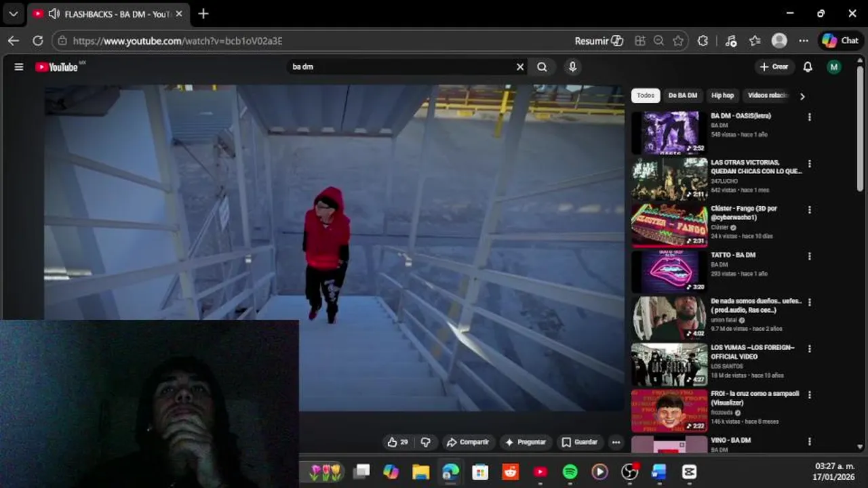Open options for 'De nada somos dueños' video
Screen dimensions: 868x488
tap(809, 302)
